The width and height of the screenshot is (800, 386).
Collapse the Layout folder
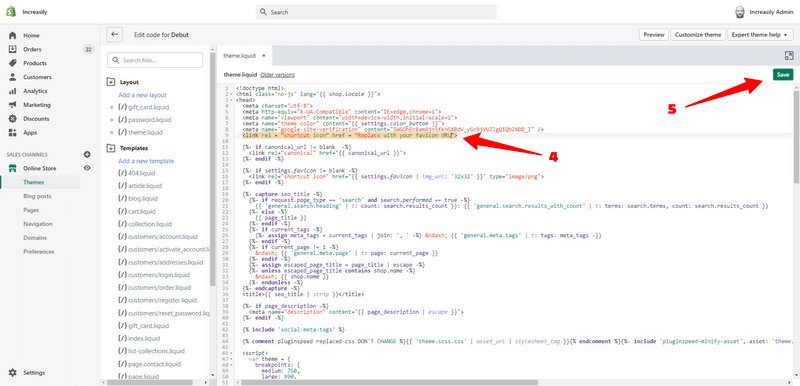coord(111,82)
